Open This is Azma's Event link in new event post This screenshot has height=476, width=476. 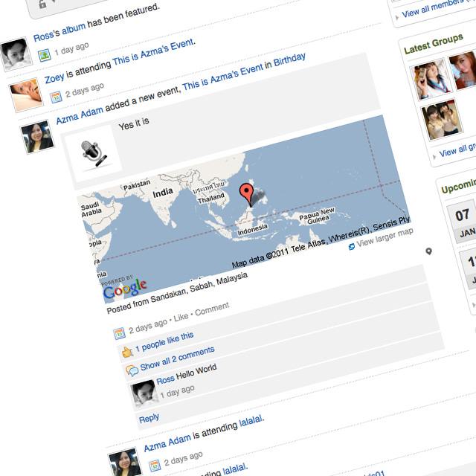[222, 77]
